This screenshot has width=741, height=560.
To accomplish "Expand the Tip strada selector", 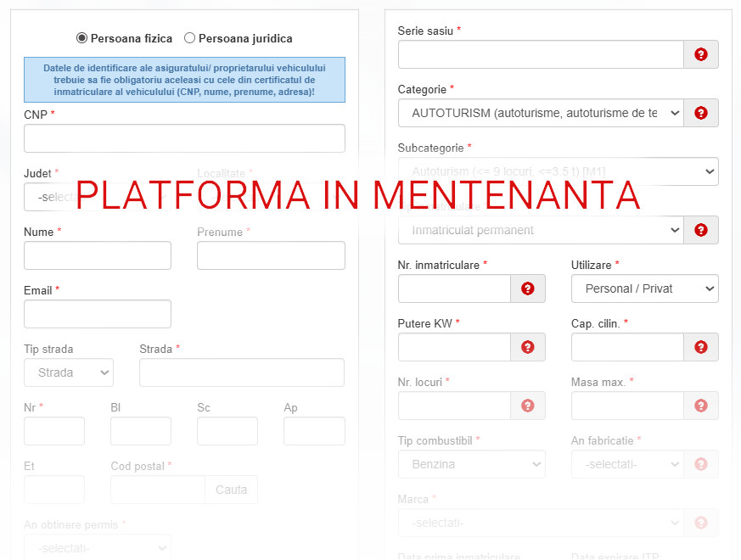I will tap(68, 372).
